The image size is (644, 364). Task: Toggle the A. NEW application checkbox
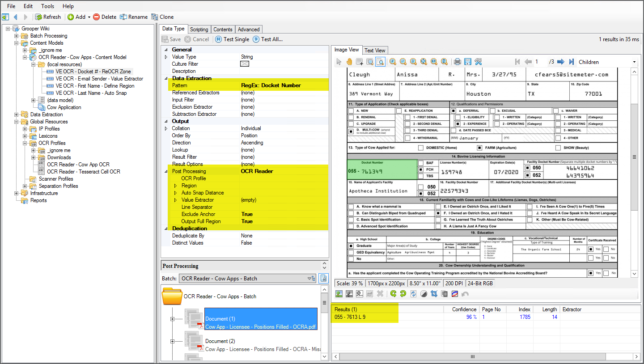[x=351, y=111]
